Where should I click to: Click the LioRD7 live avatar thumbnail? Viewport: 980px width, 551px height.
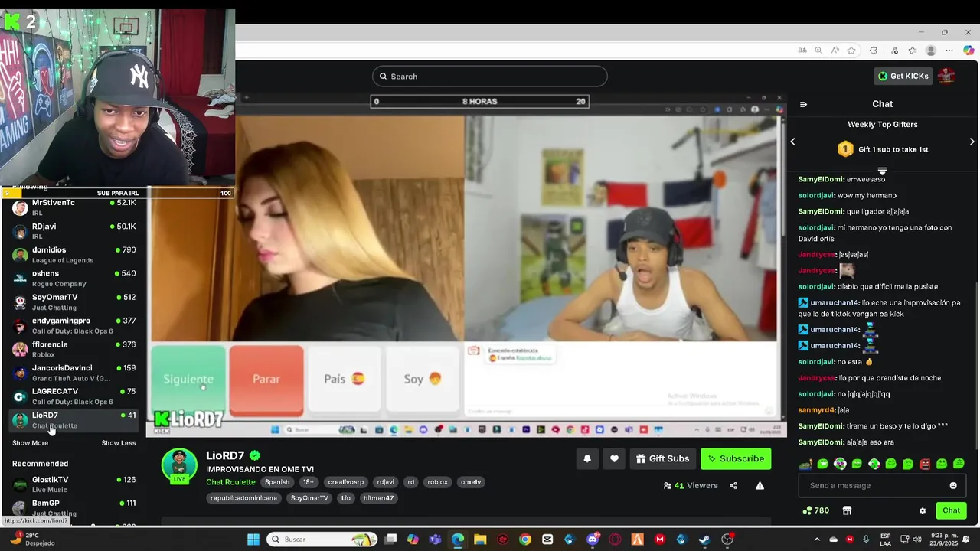(x=179, y=467)
